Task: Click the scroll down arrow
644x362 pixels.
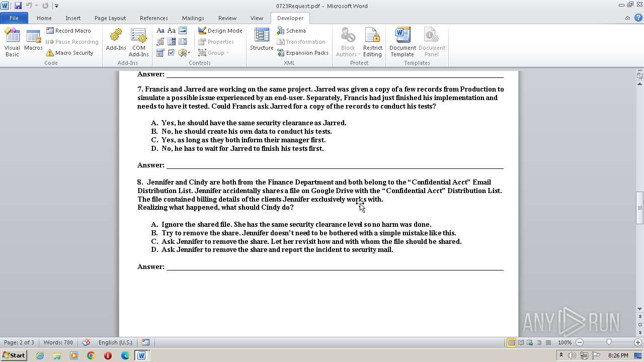Action: pyautogui.click(x=640, y=309)
